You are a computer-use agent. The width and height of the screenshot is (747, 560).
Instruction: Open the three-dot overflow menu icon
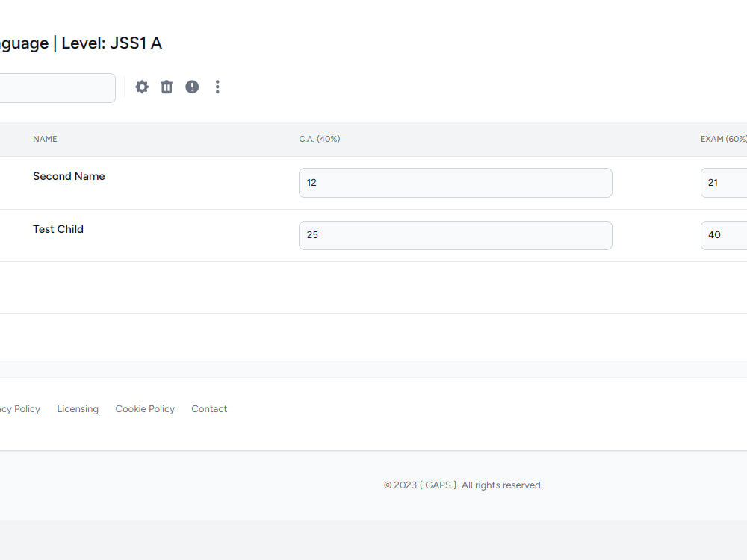pyautogui.click(x=217, y=87)
